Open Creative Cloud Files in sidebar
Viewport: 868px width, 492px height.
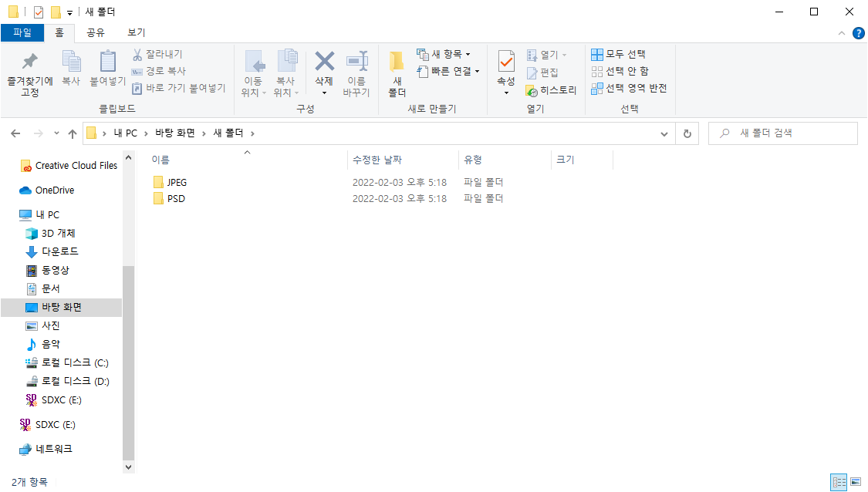tap(69, 166)
